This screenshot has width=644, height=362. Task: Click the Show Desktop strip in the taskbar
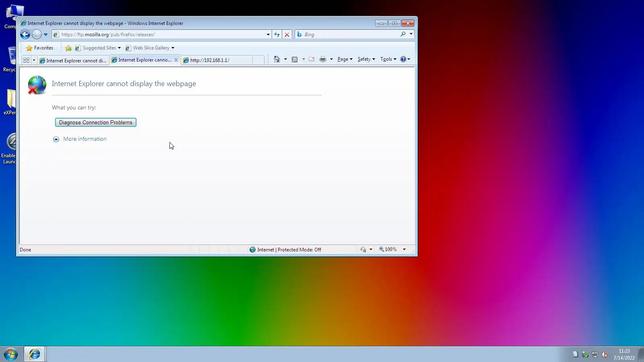coord(641,354)
